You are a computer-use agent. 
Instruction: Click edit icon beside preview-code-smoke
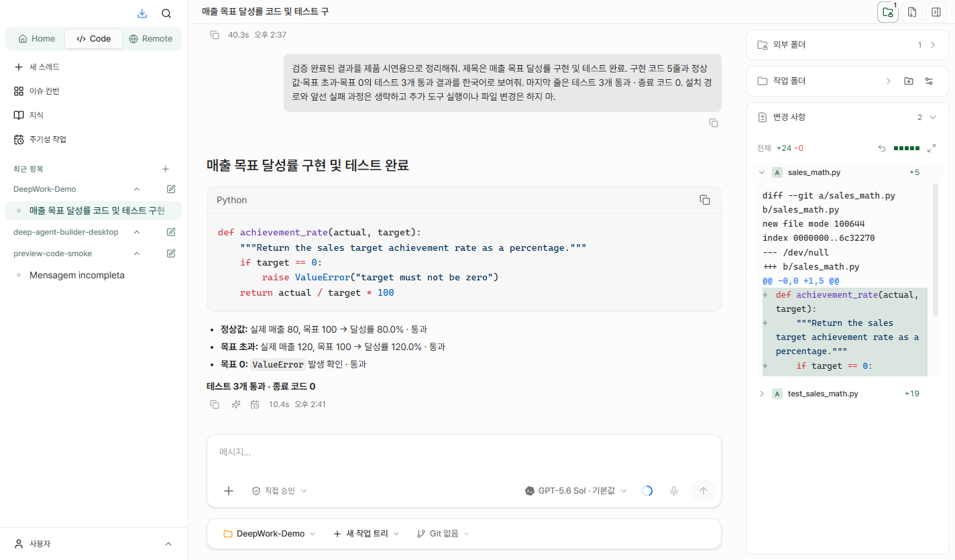[171, 254]
